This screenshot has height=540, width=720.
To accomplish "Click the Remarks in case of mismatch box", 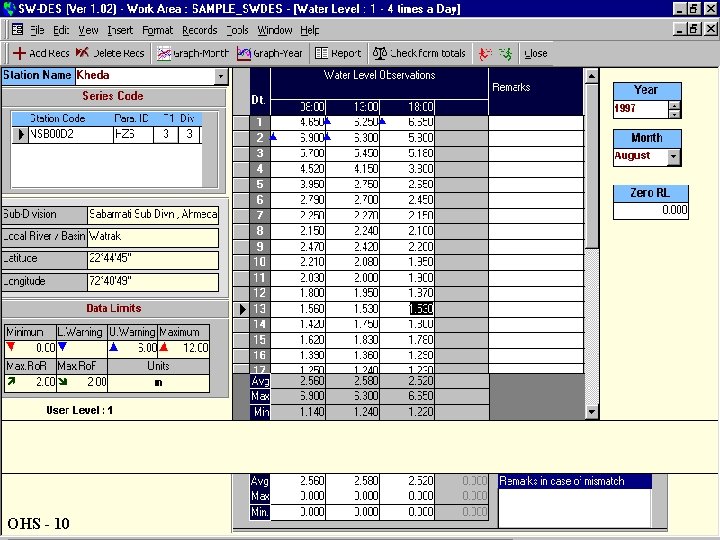I will tap(575, 507).
